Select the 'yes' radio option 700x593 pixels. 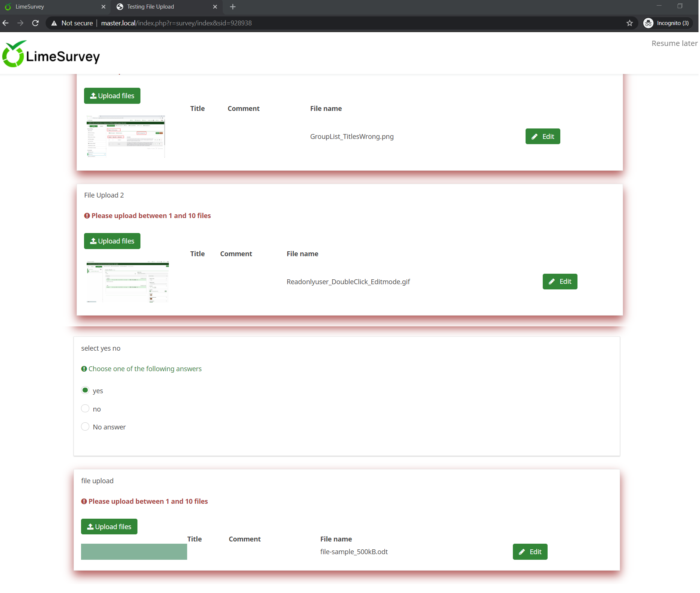coord(85,390)
